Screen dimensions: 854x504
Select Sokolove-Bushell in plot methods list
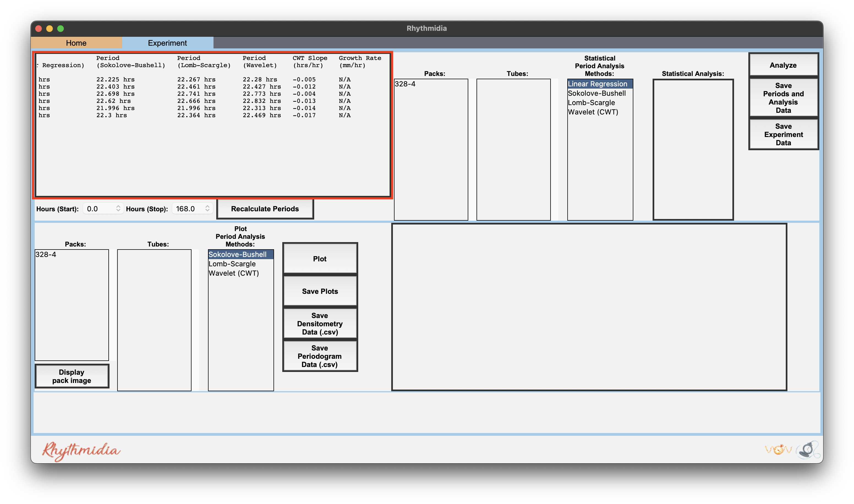[x=240, y=254]
